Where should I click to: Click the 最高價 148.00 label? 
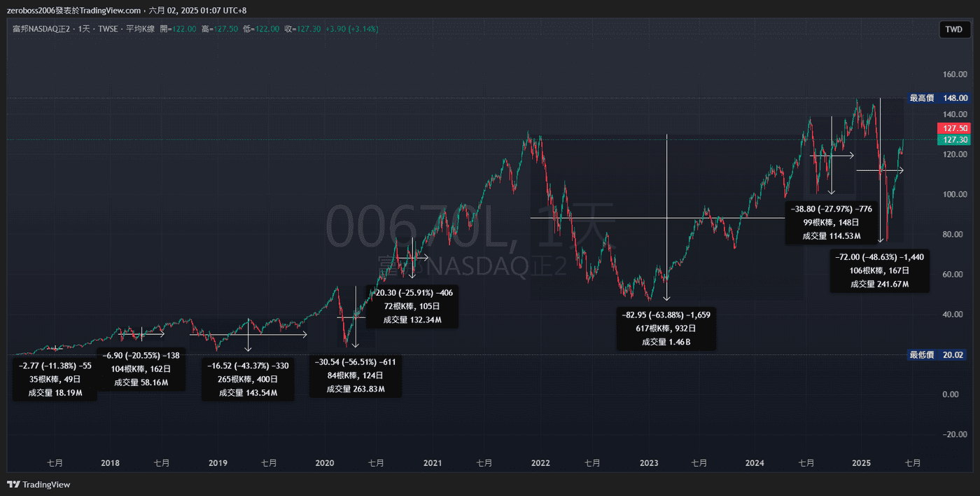tap(938, 98)
